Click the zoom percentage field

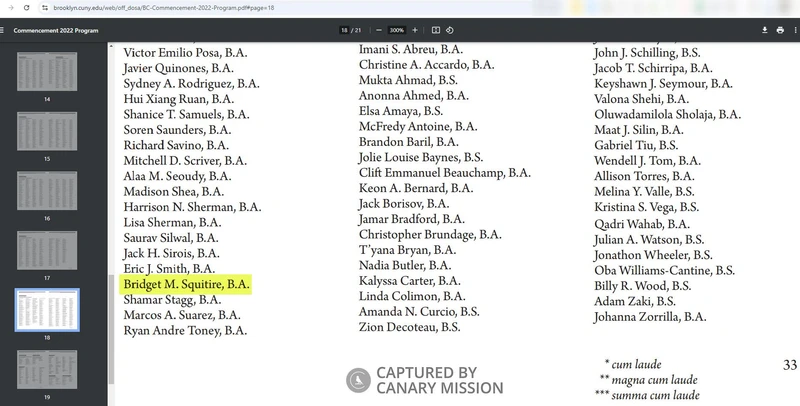395,30
